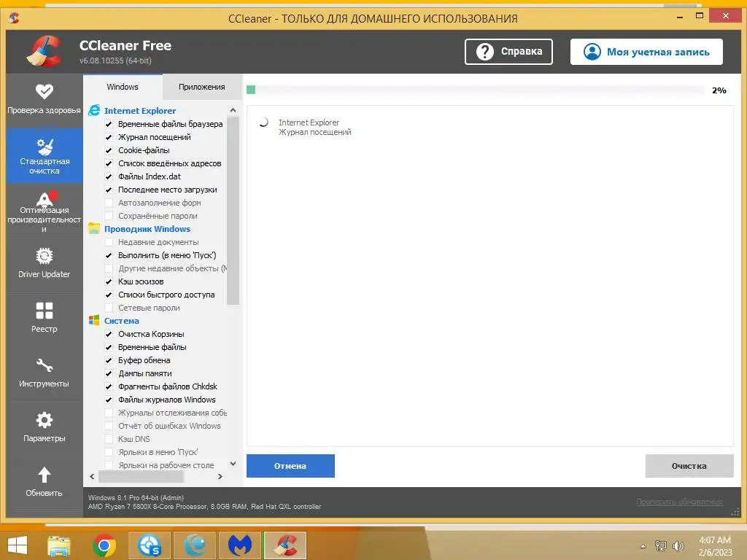Switch to the Приложения tab
Screen dimensions: 747x560
click(x=202, y=87)
